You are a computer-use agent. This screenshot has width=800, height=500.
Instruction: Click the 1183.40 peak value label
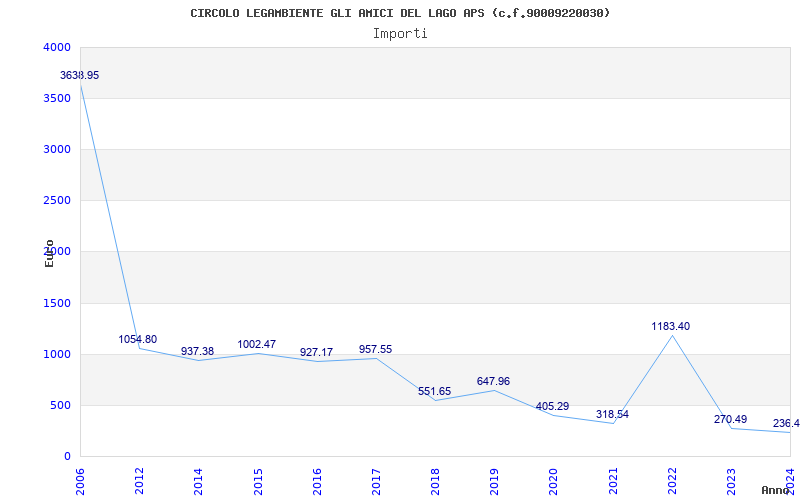tap(670, 327)
